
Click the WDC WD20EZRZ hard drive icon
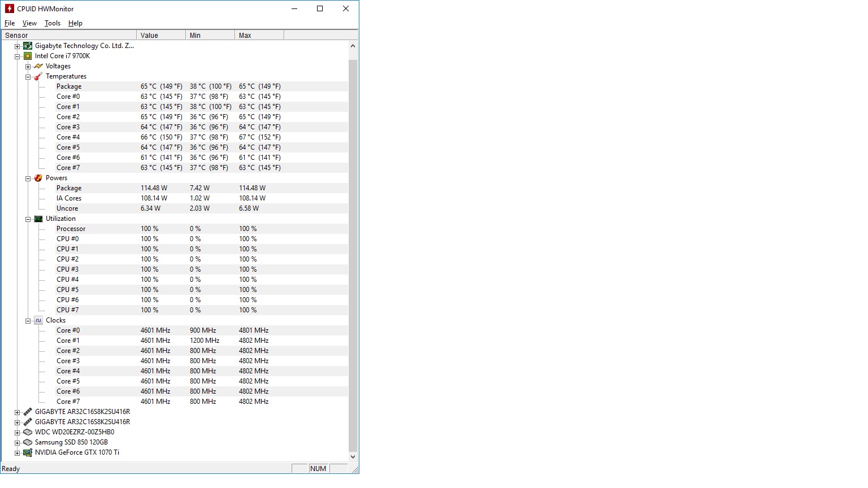click(x=28, y=432)
